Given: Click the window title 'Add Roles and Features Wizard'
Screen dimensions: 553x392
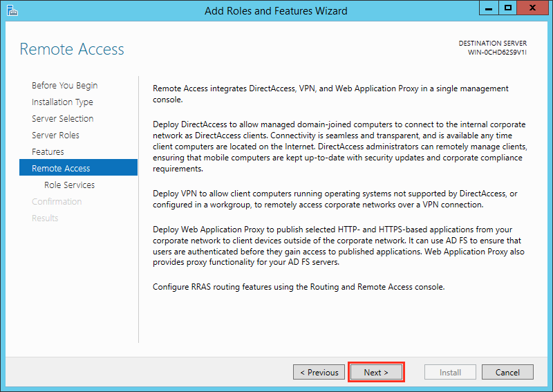Looking at the screenshot, I should tap(276, 11).
